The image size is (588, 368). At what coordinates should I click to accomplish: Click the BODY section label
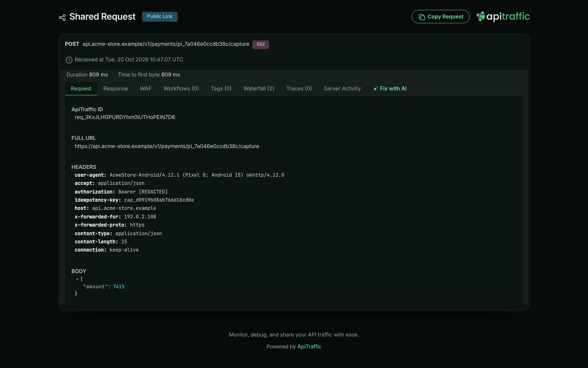[x=79, y=271]
